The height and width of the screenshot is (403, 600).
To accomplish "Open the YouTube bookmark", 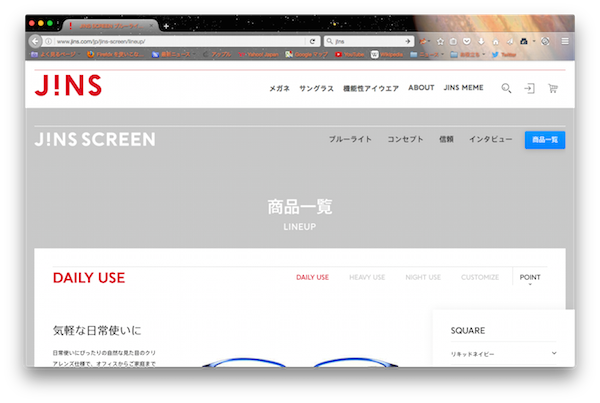I will [x=349, y=54].
